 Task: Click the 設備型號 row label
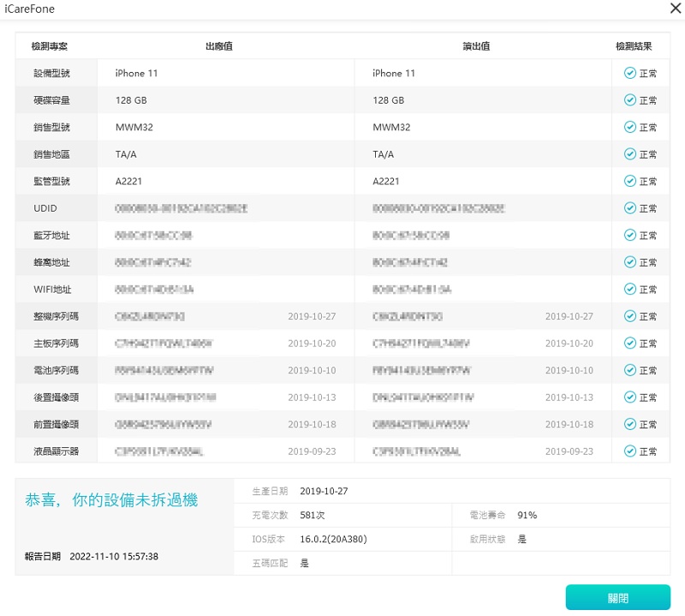click(51, 73)
